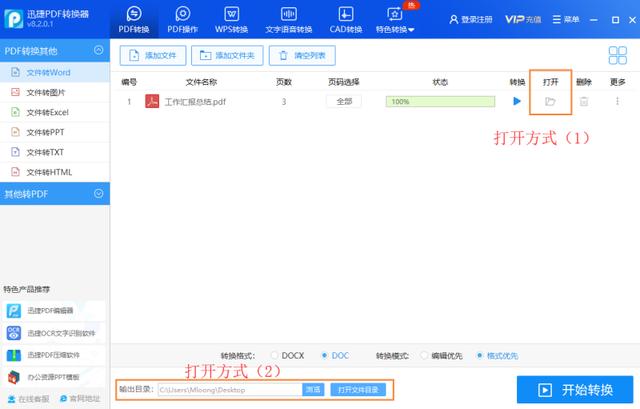Click the 迅捷PDF转换器 app logo
Viewport: 640px width, 409px height.
click(14, 19)
